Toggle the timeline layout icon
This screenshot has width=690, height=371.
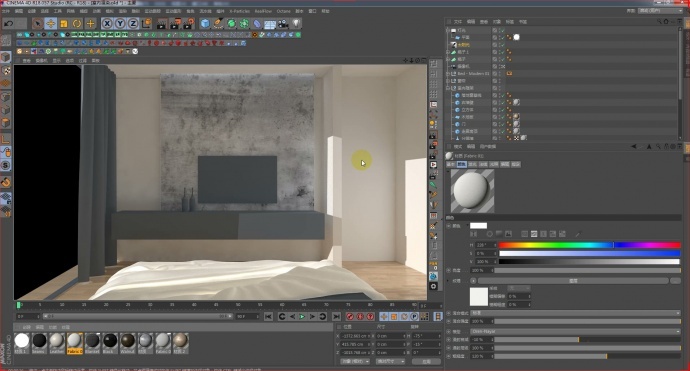438,316
